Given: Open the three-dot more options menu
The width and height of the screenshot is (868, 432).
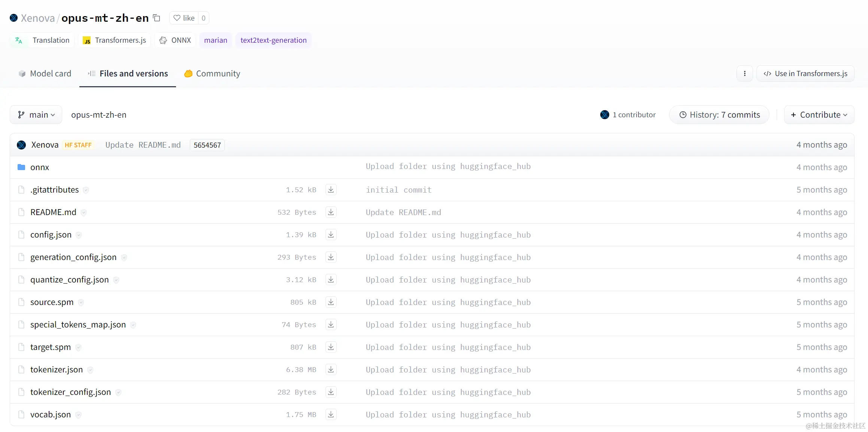Looking at the screenshot, I should click(x=745, y=73).
